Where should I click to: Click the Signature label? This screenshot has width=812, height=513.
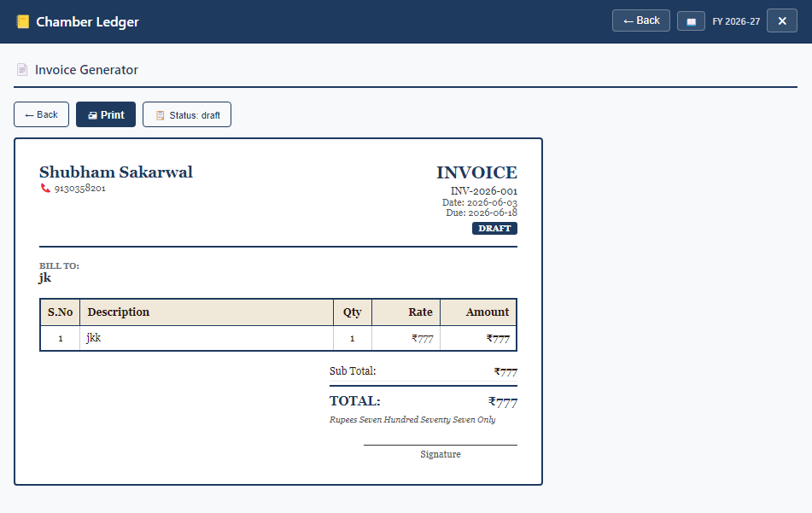point(441,454)
